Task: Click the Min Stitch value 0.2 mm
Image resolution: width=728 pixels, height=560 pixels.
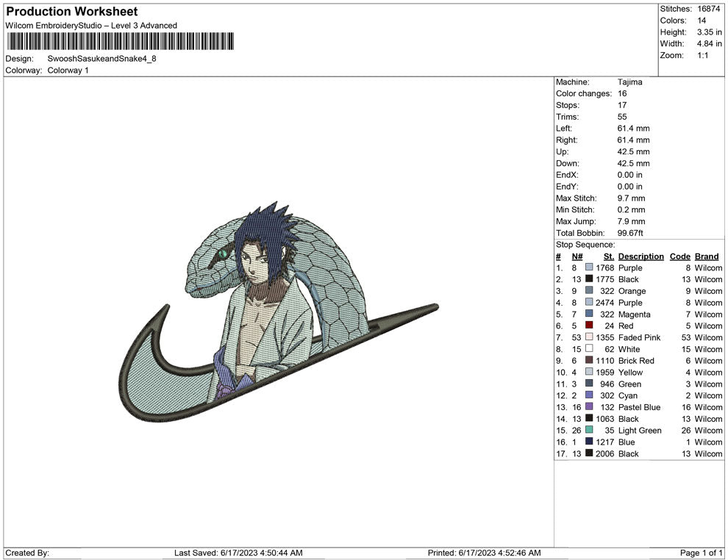Action: click(631, 209)
